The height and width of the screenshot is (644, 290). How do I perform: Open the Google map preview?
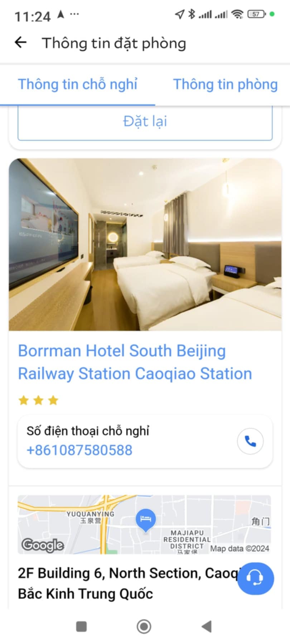(x=144, y=525)
